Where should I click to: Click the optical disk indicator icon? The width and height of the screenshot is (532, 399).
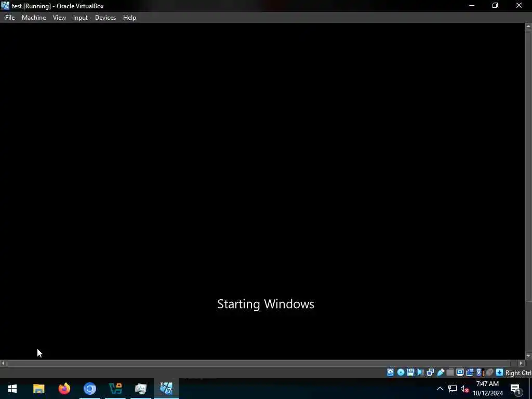tap(401, 373)
